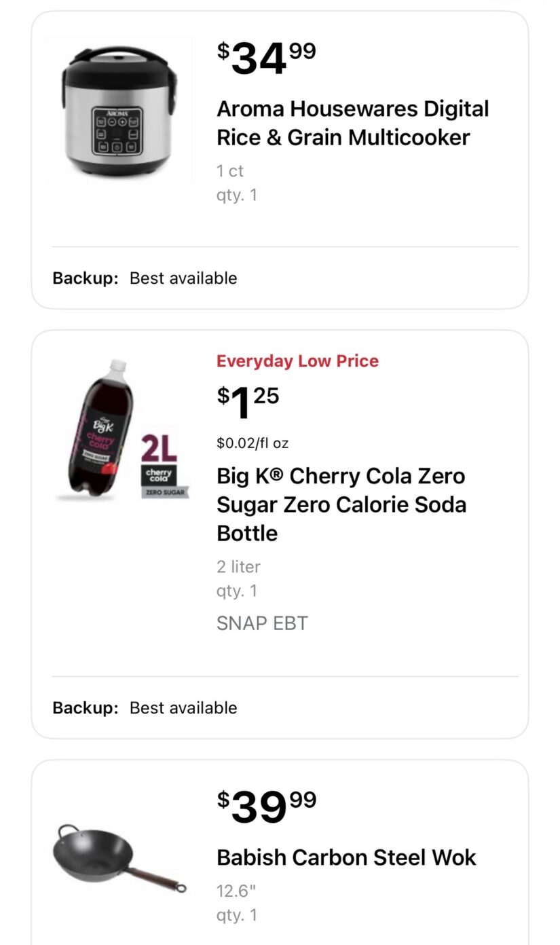
Task: Tap the SNAP EBT label
Action: point(262,623)
